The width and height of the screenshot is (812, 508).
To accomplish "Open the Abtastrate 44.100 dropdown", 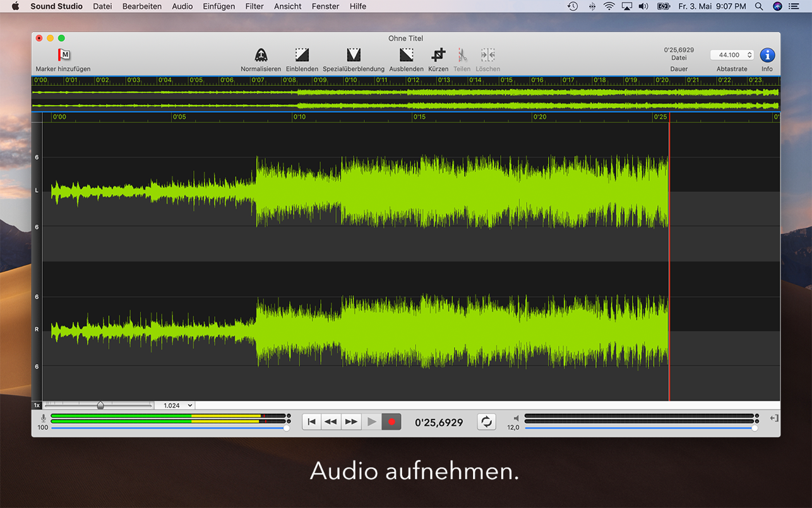I will coord(732,55).
